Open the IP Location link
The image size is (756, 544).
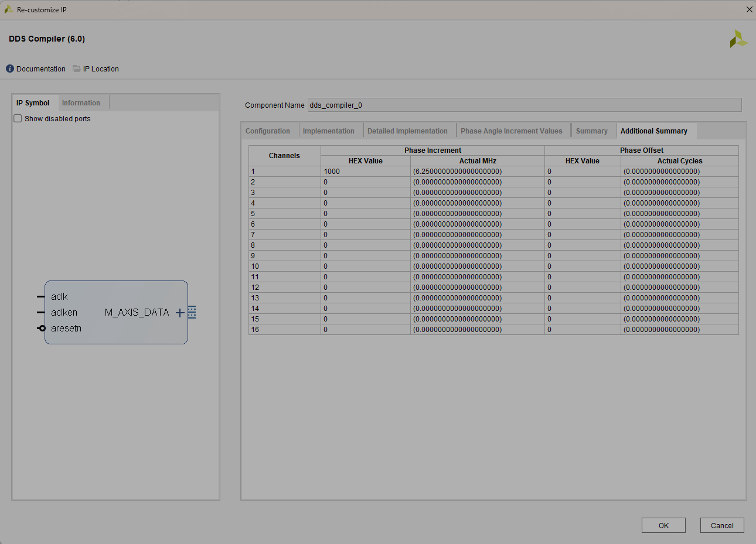coord(101,69)
